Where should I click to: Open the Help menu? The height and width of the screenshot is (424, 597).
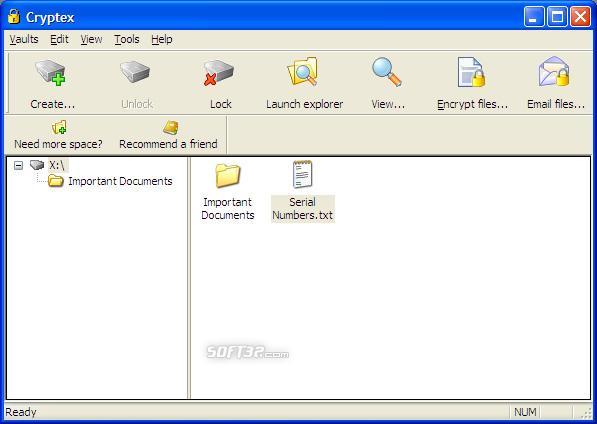tap(161, 39)
